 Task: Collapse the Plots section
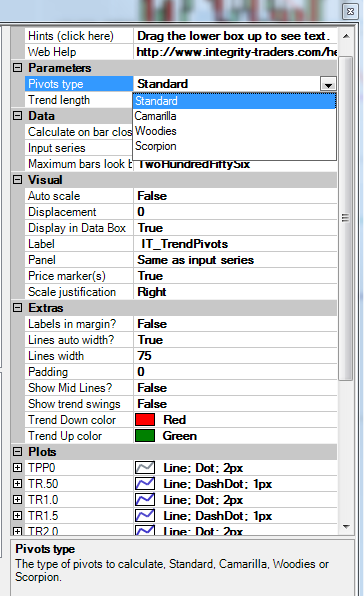(x=17, y=451)
